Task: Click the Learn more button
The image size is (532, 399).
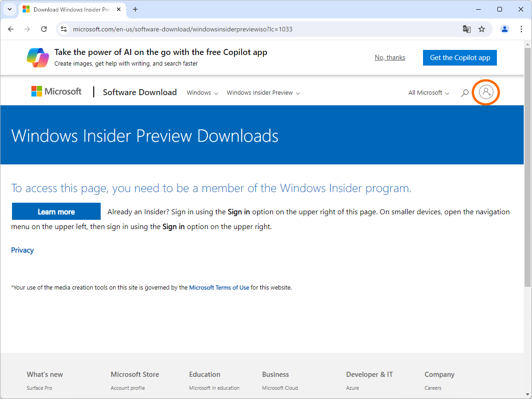Action: 56,211
